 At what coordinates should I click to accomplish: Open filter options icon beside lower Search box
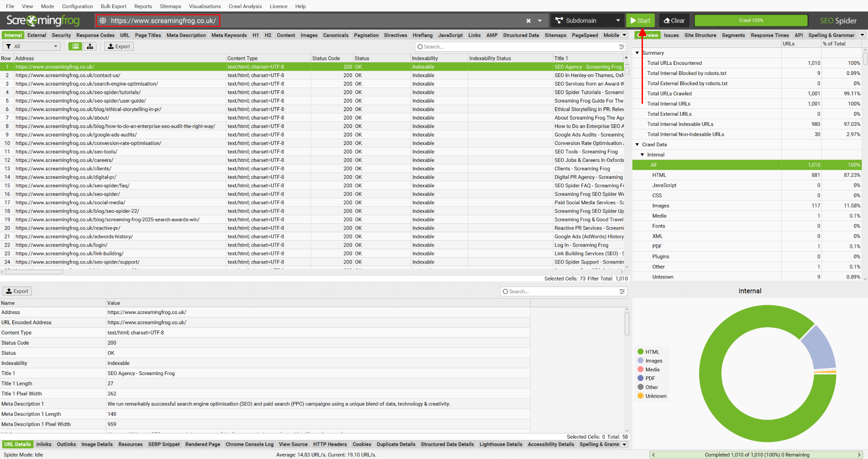[x=622, y=291]
